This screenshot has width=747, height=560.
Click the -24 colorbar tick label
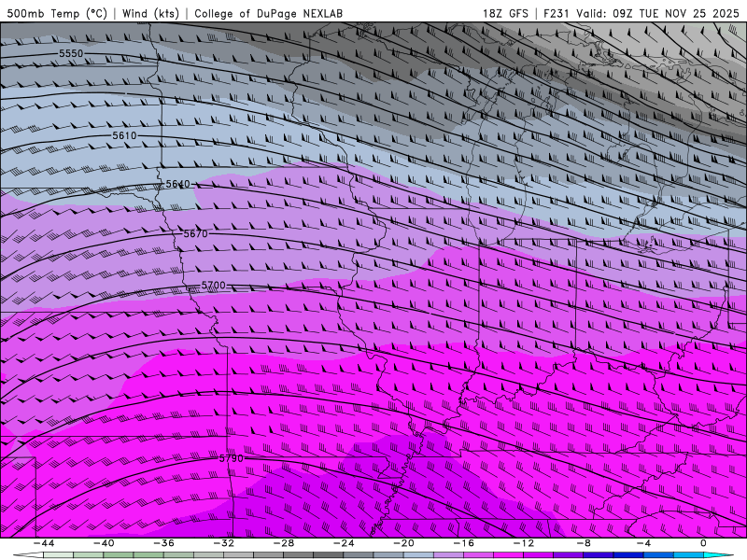[x=344, y=543]
